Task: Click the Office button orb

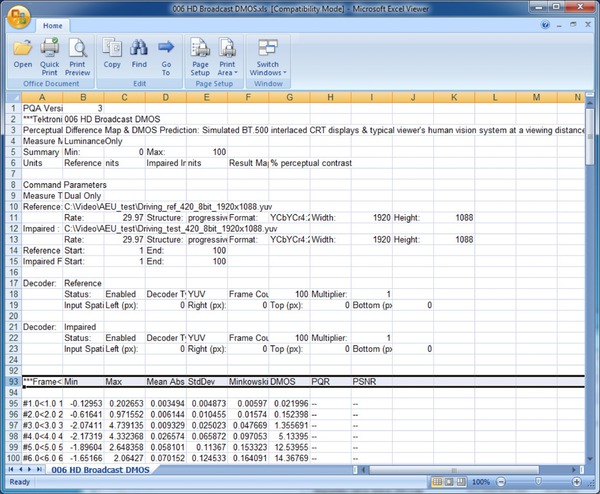Action: tap(19, 16)
